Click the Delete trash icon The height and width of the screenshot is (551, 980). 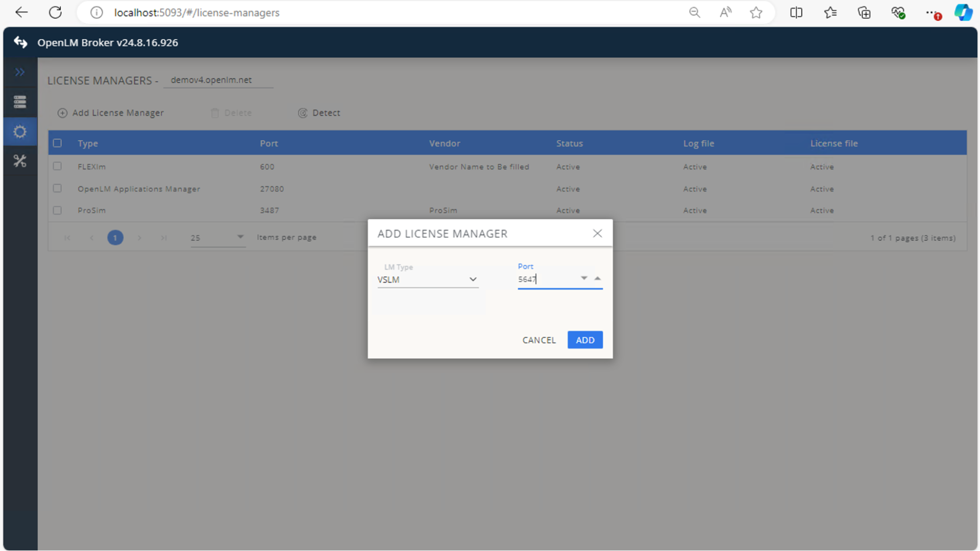coord(214,113)
